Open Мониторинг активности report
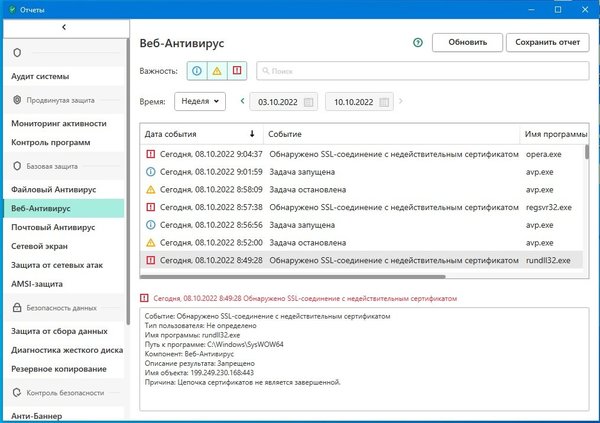Screen dimensions: 600x423 click(59, 123)
